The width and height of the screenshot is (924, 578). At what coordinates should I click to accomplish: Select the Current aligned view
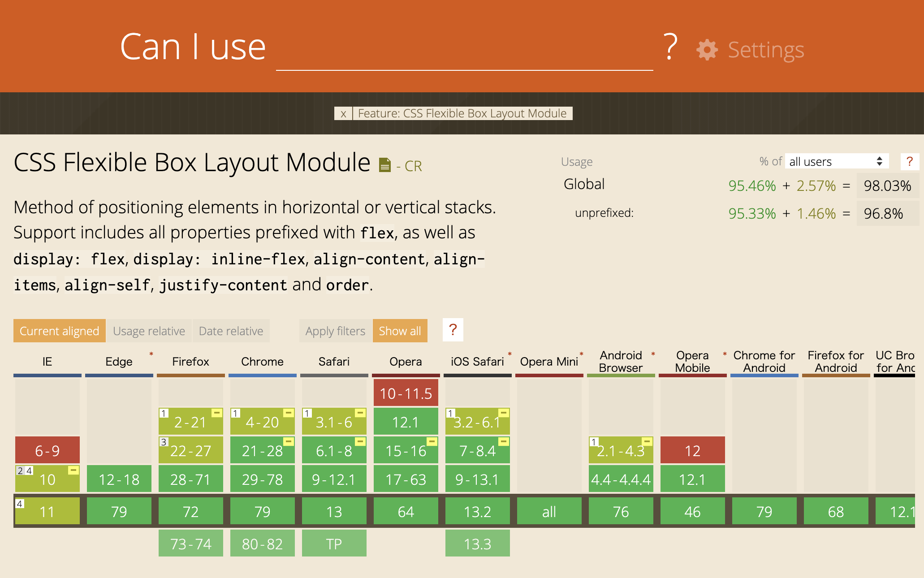60,331
